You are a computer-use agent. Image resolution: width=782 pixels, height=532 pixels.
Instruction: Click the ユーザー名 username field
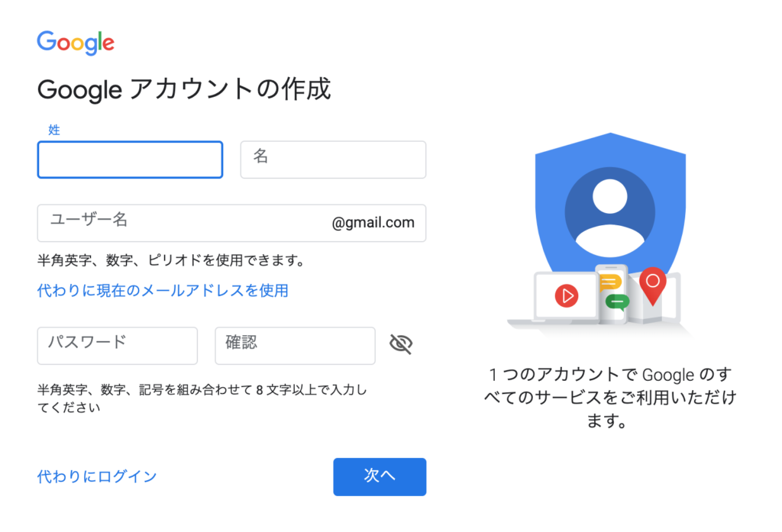pyautogui.click(x=232, y=223)
